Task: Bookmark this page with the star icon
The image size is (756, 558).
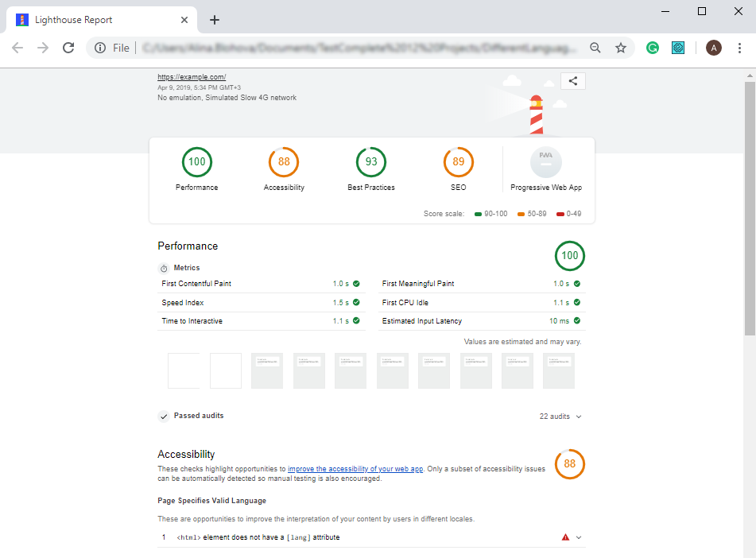Action: pos(621,48)
